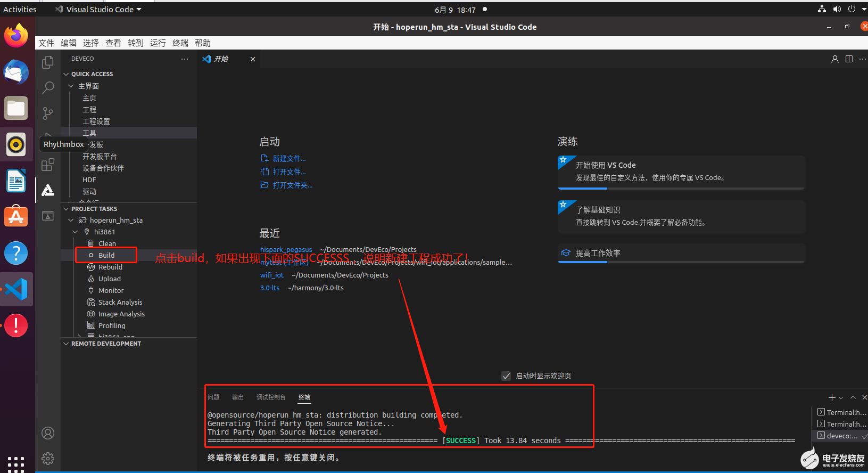Click the DEVECO panel more actions ellipsis
868x473 pixels.
(185, 59)
